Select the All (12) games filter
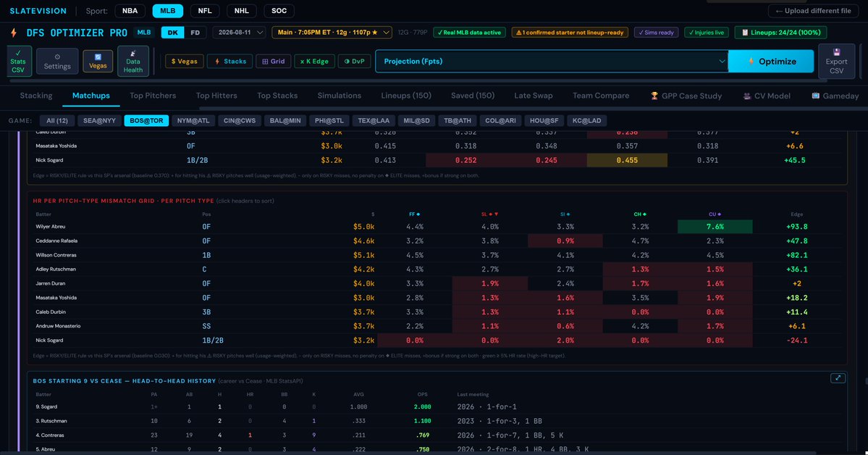Screen dimensions: 868x455 pos(57,120)
